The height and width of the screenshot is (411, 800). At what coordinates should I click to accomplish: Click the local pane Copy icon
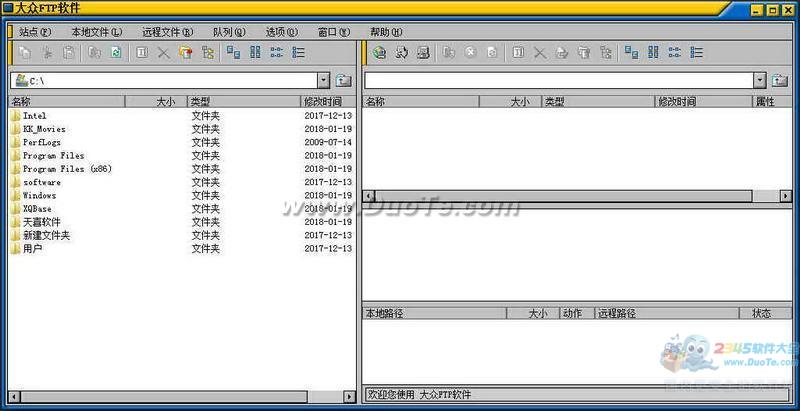pyautogui.click(x=24, y=53)
